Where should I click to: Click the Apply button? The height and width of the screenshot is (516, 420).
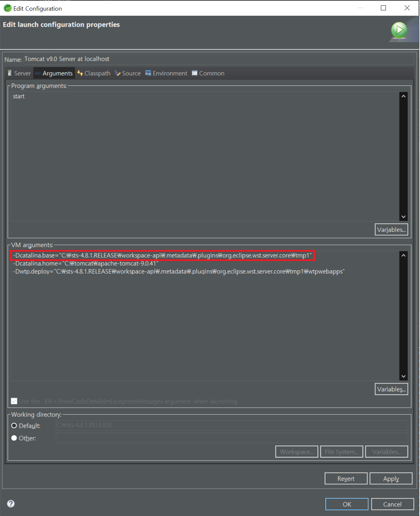391,479
